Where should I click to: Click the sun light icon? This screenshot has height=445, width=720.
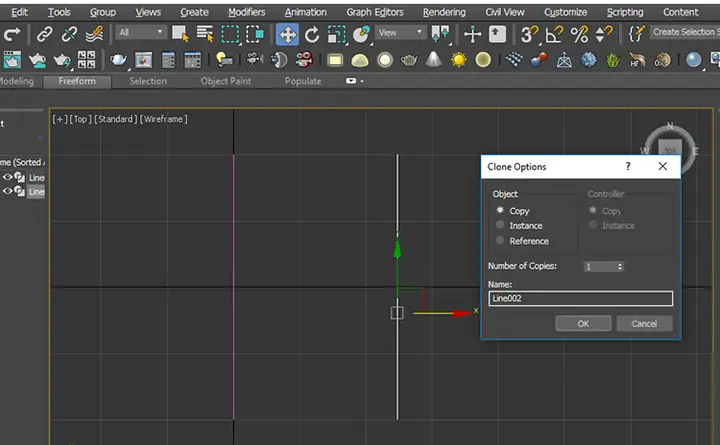(458, 60)
